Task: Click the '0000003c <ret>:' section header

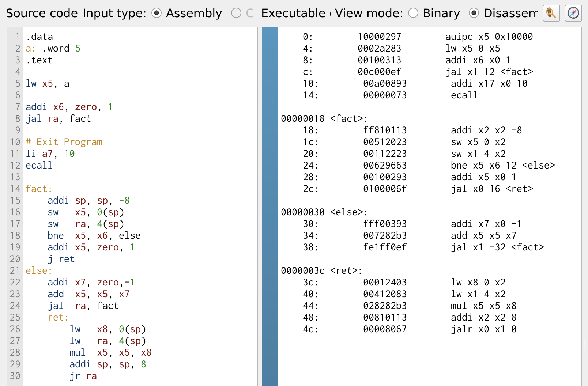Action: [x=322, y=270]
